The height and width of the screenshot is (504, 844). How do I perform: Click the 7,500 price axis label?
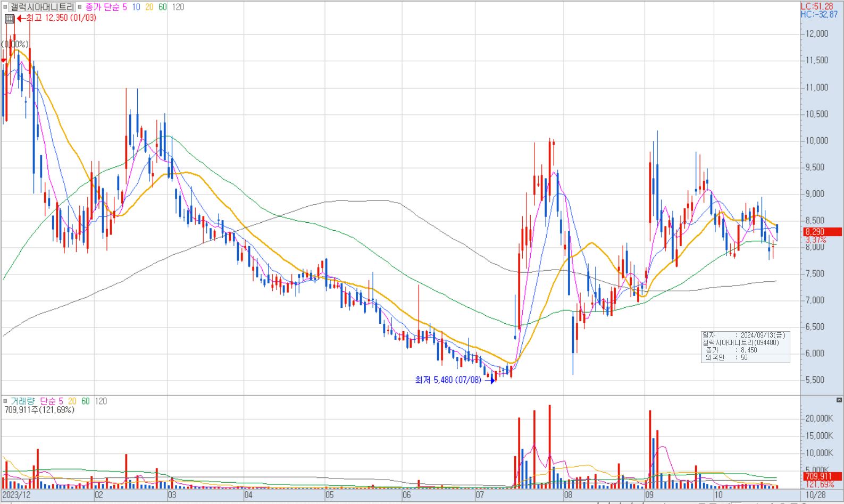pyautogui.click(x=815, y=273)
